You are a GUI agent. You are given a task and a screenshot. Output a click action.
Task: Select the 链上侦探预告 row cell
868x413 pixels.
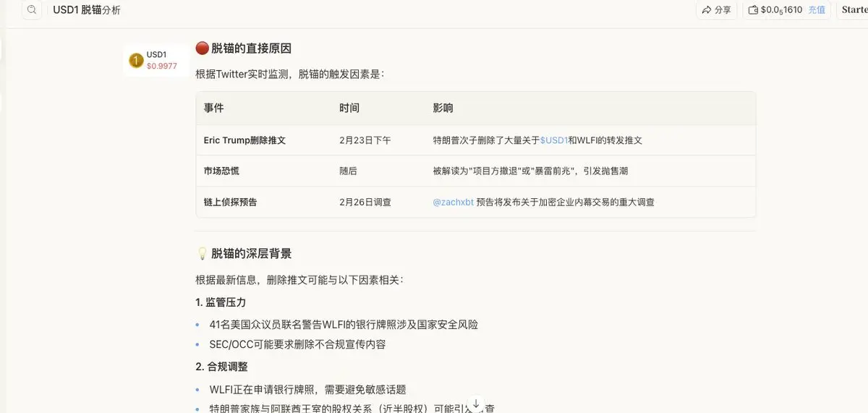[231, 203]
